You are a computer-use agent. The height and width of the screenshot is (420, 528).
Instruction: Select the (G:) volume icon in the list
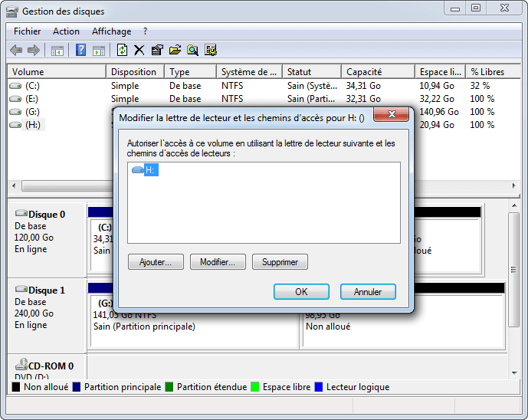click(x=15, y=112)
